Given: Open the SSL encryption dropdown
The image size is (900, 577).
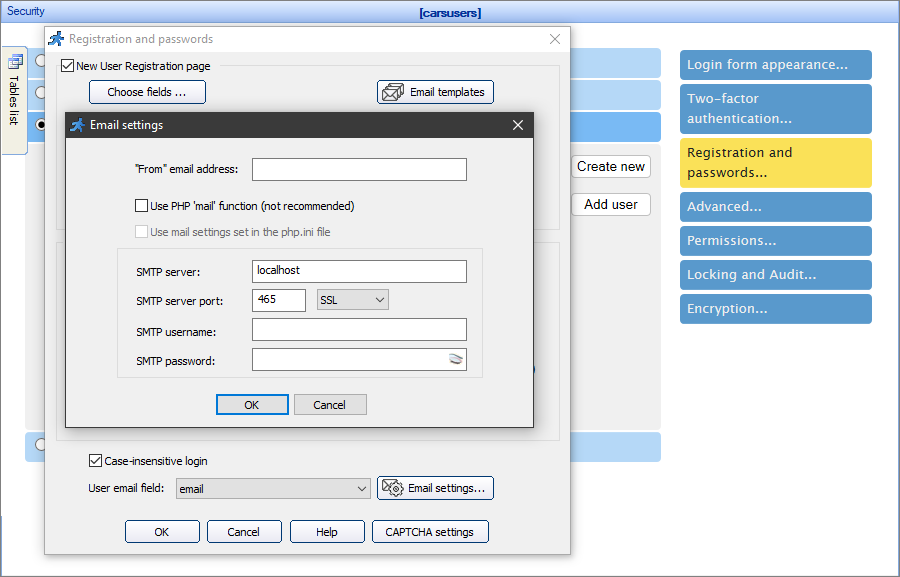Looking at the screenshot, I should click(381, 299).
